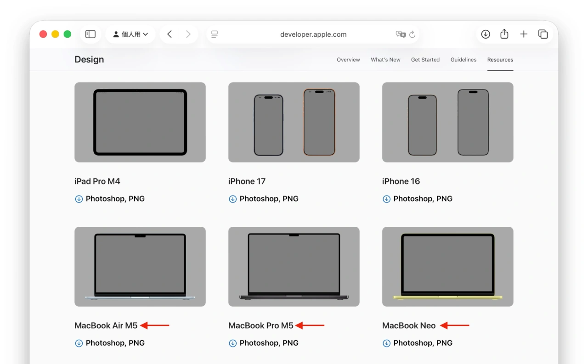
Task: Toggle the green full-screen traffic light
Action: 67,34
